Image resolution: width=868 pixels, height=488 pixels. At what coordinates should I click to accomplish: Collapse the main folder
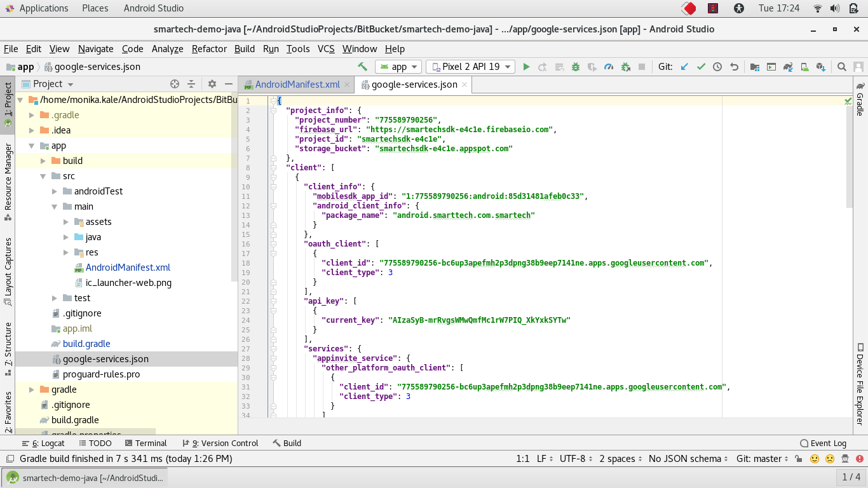point(55,207)
